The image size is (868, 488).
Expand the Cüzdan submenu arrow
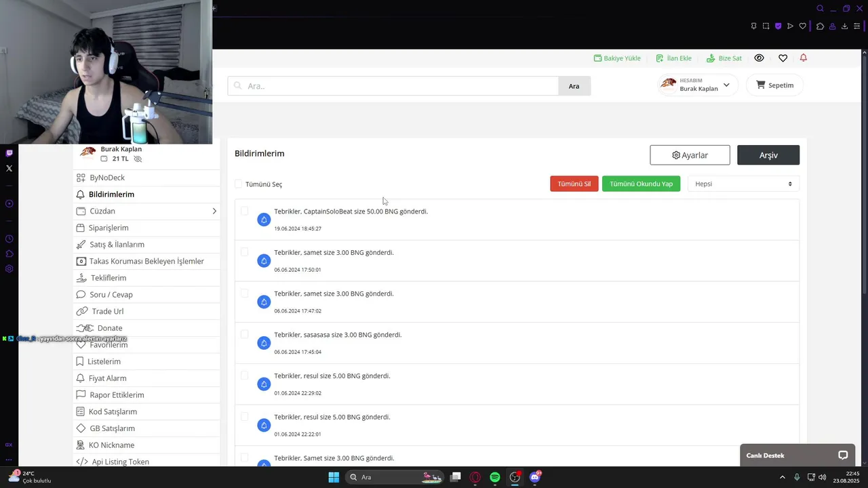(214, 211)
